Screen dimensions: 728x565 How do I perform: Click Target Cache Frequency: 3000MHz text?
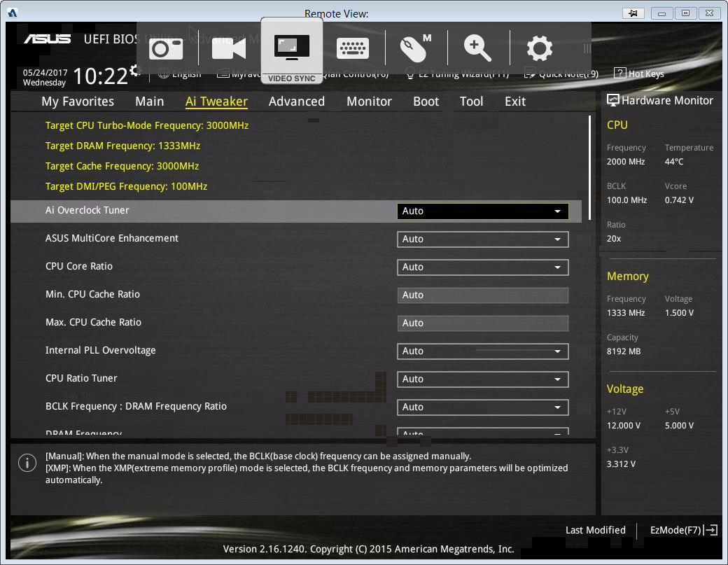(x=122, y=166)
